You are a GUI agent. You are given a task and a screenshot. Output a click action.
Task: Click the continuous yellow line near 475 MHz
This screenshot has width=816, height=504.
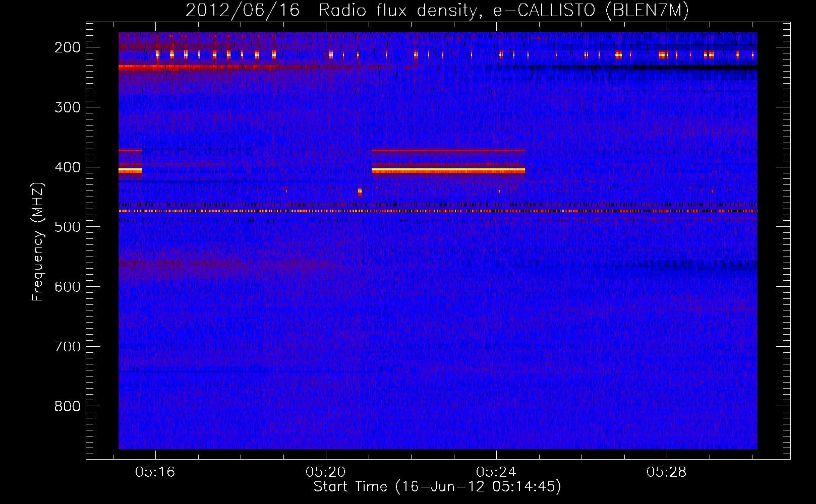coord(438,211)
